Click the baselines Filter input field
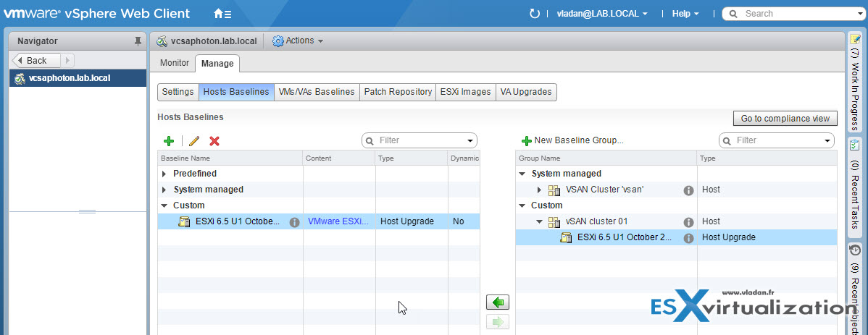 [x=418, y=140]
